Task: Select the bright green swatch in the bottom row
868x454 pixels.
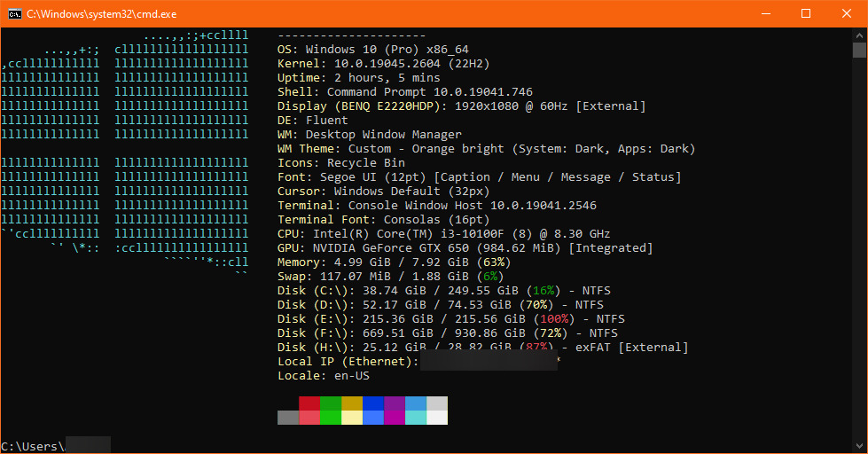Action: tap(331, 418)
